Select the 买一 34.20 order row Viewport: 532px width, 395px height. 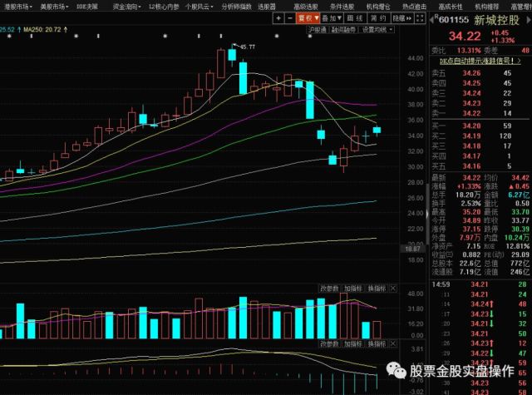(480, 126)
